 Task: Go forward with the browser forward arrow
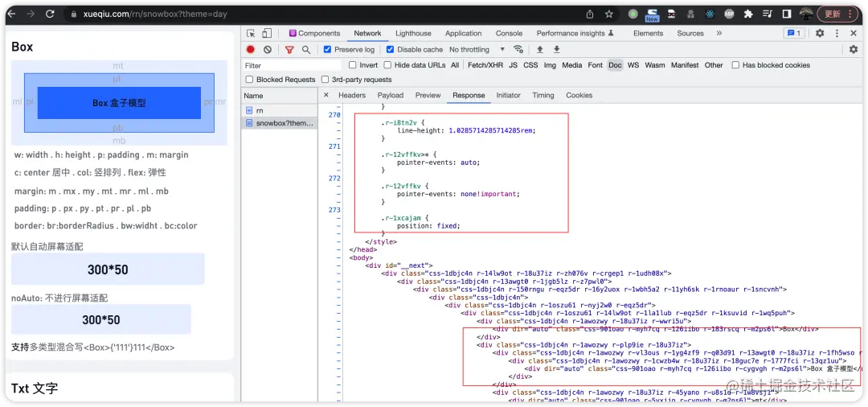pos(31,14)
